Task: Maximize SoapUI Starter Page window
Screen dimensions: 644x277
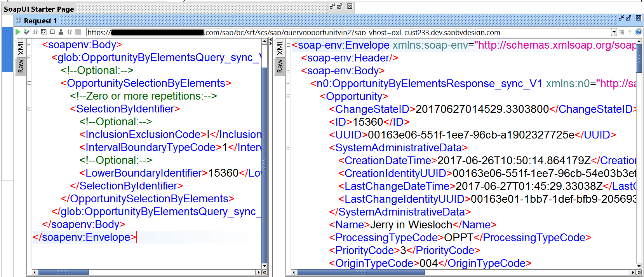Action: 339,6
